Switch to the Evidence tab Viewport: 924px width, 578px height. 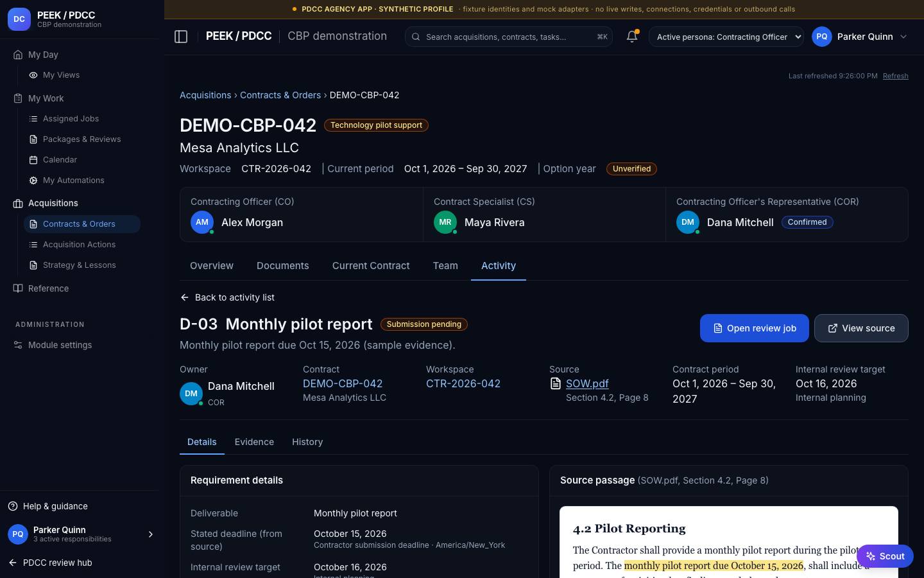click(254, 442)
